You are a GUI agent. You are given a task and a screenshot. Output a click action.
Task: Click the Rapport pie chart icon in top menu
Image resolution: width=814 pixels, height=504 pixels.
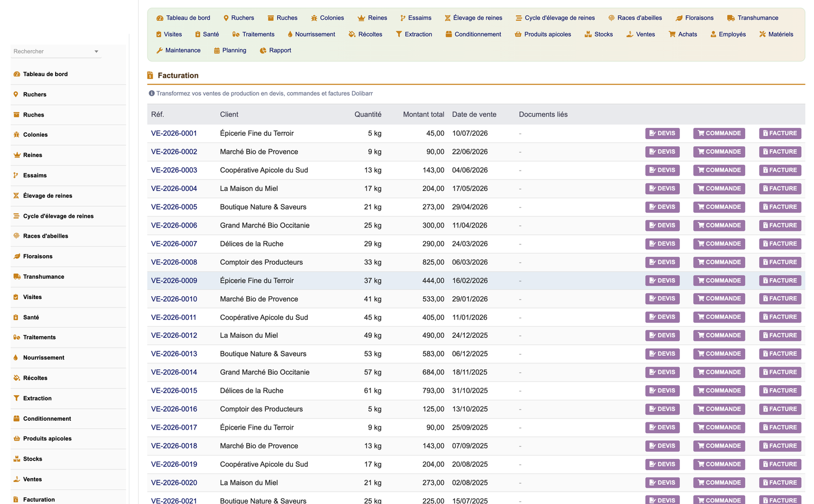[x=263, y=51]
